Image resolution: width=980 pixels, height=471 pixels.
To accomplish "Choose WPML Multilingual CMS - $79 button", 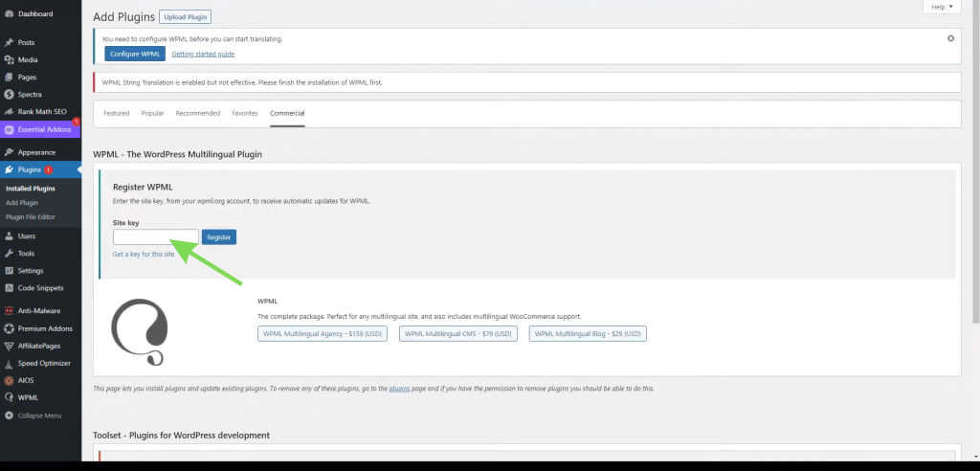I will pyautogui.click(x=458, y=334).
